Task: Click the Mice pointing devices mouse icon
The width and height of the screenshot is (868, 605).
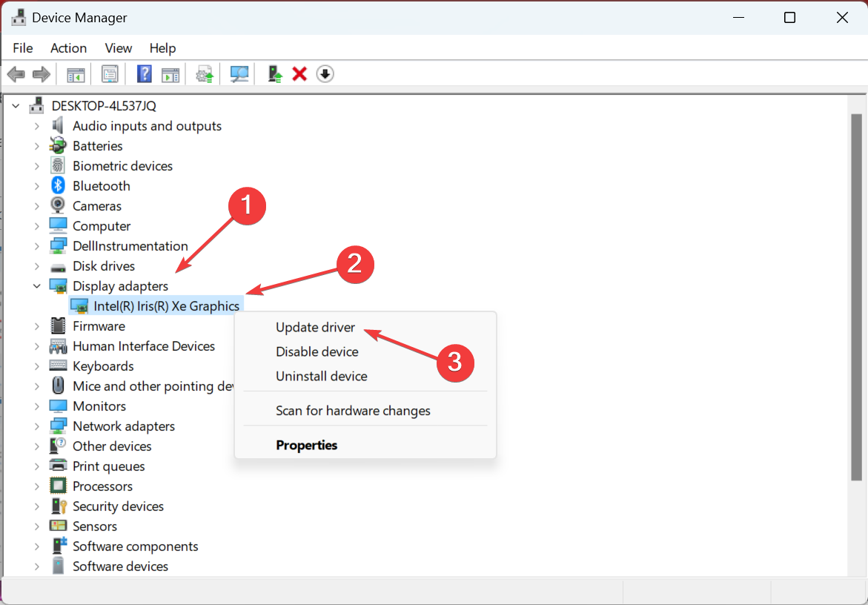Action: coord(58,386)
